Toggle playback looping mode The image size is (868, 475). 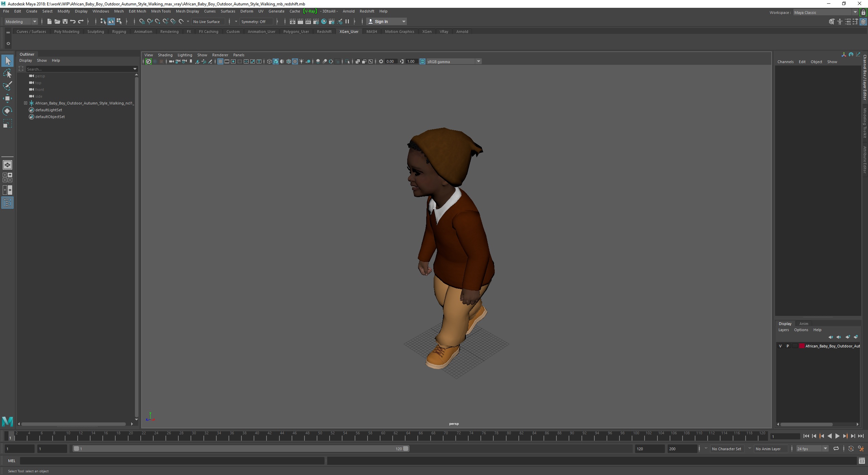(836, 449)
